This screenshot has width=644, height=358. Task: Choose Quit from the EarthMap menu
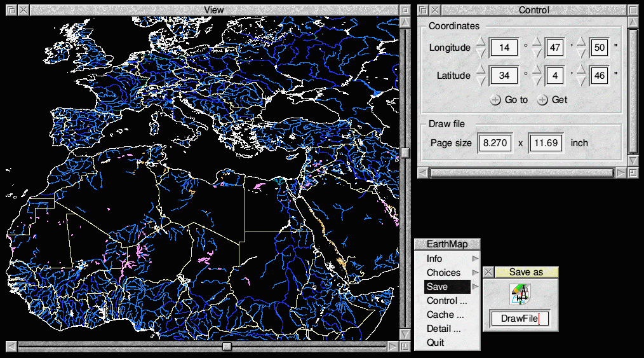pyautogui.click(x=436, y=343)
